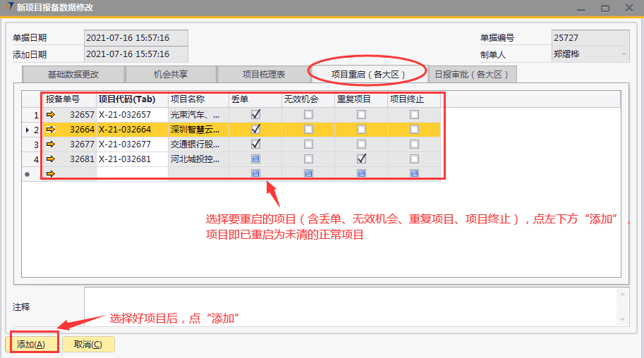The width and height of the screenshot is (644, 358).
Task: Click the 项目代码(Tab) column header
Action: [127, 99]
